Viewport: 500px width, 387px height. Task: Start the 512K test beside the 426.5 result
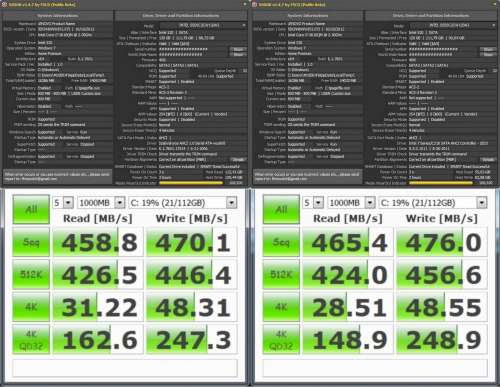tap(31, 274)
